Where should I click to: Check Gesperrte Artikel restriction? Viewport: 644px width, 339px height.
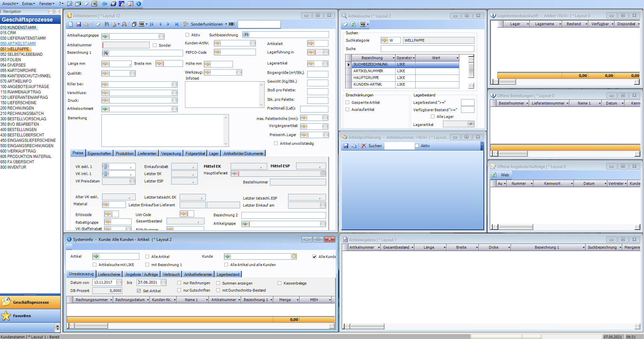click(x=348, y=102)
